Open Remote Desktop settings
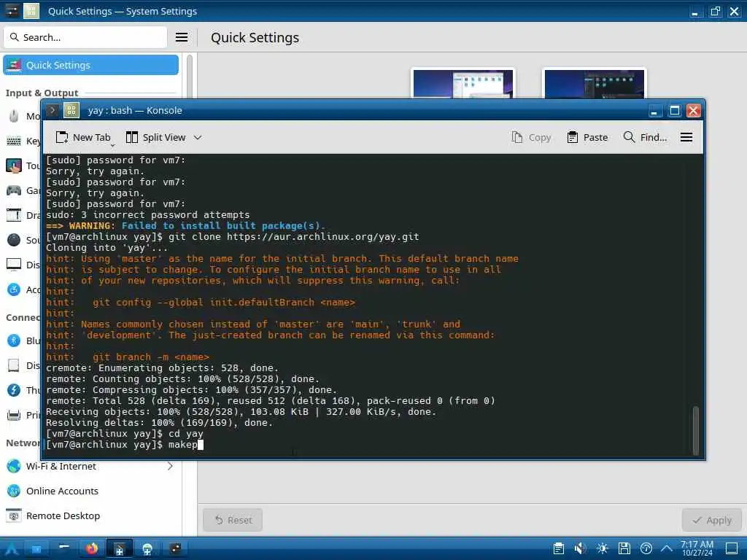The height and width of the screenshot is (560, 747). pos(90,516)
